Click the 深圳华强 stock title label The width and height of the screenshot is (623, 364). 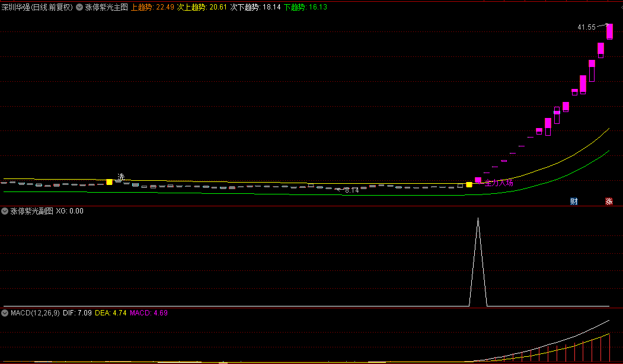point(37,8)
